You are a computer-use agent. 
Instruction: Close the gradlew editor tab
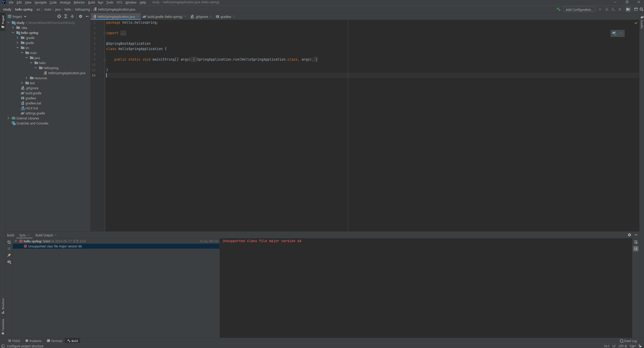[x=234, y=17]
